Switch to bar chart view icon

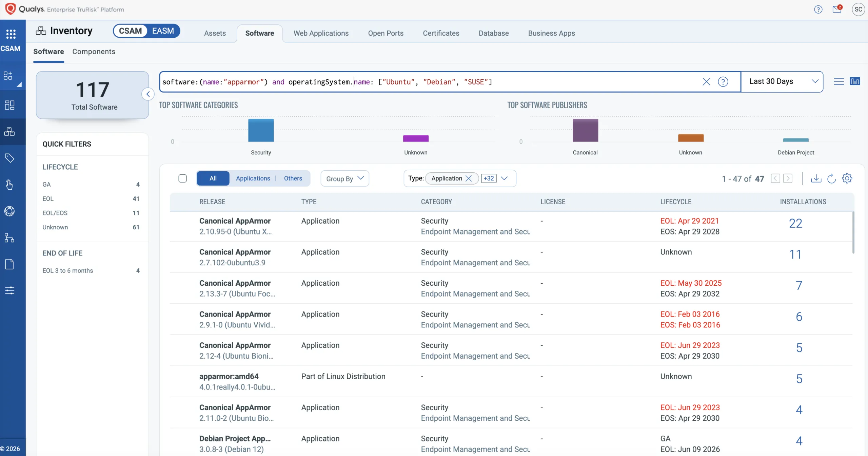tap(855, 81)
